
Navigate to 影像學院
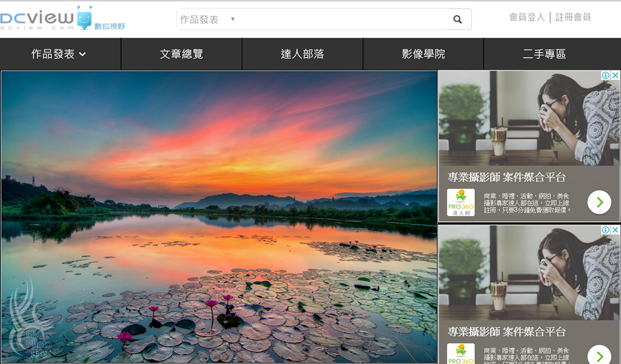click(423, 54)
